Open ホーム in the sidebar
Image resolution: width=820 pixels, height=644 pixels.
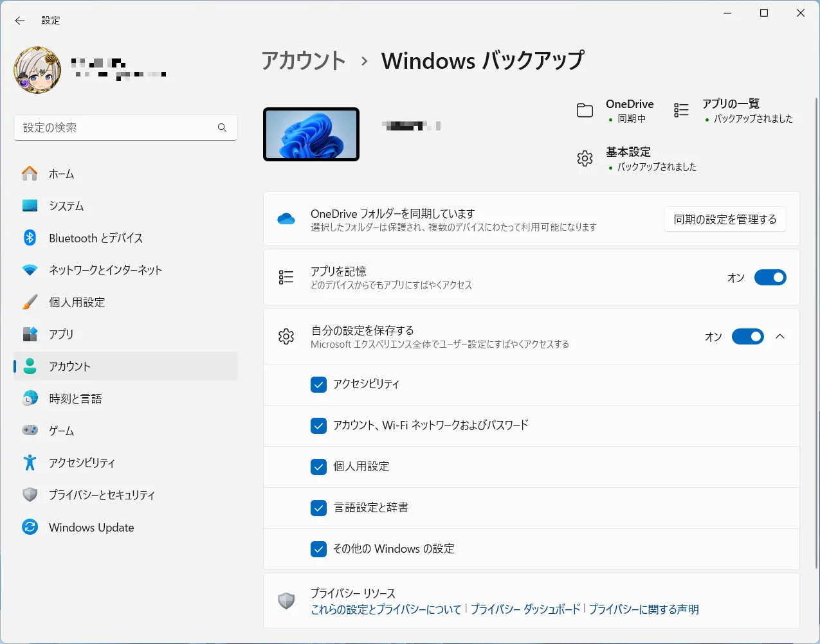tap(125, 174)
